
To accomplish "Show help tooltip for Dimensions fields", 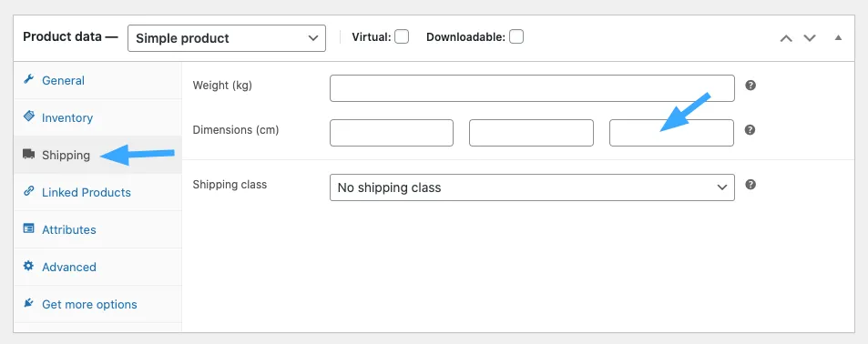I will pyautogui.click(x=751, y=130).
